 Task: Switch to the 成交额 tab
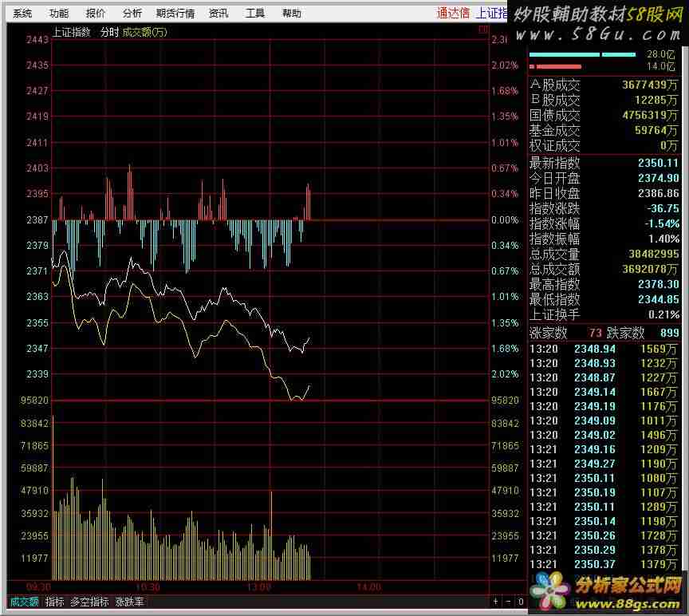[24, 602]
